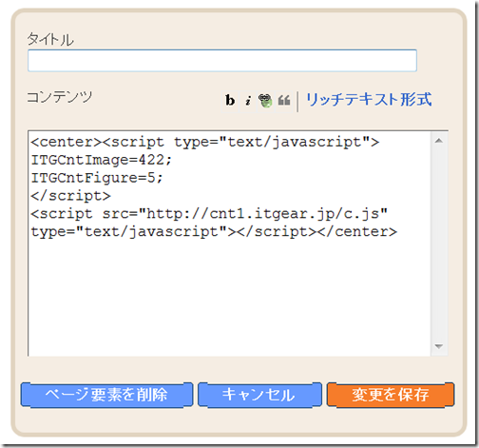Click the ページ要素を削除 button
Screen dimensions: 479x448
[106, 395]
